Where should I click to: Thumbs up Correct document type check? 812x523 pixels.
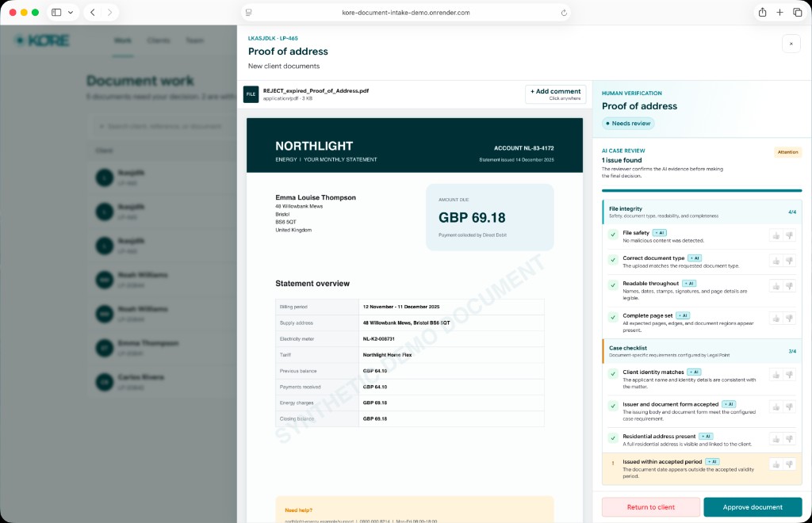[x=776, y=261]
